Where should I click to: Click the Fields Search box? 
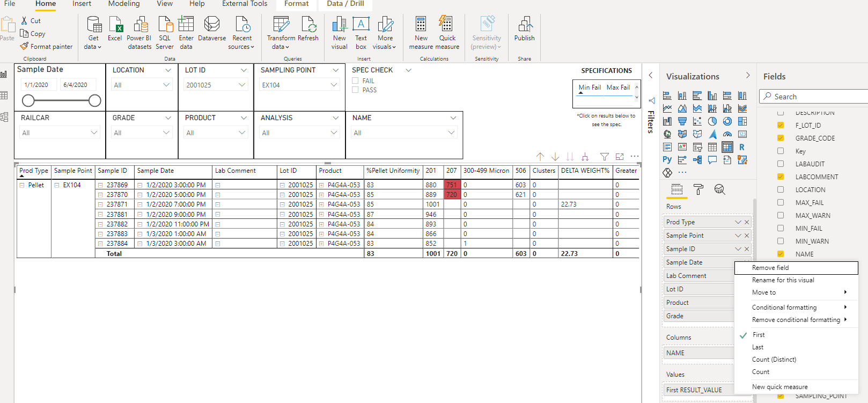coord(814,97)
